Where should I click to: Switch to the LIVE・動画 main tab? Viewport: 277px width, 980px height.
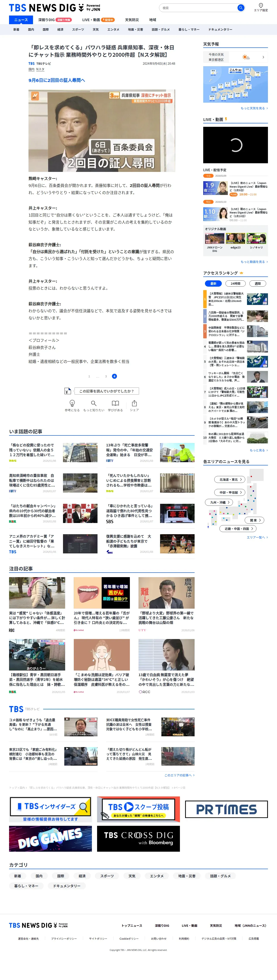point(99,20)
